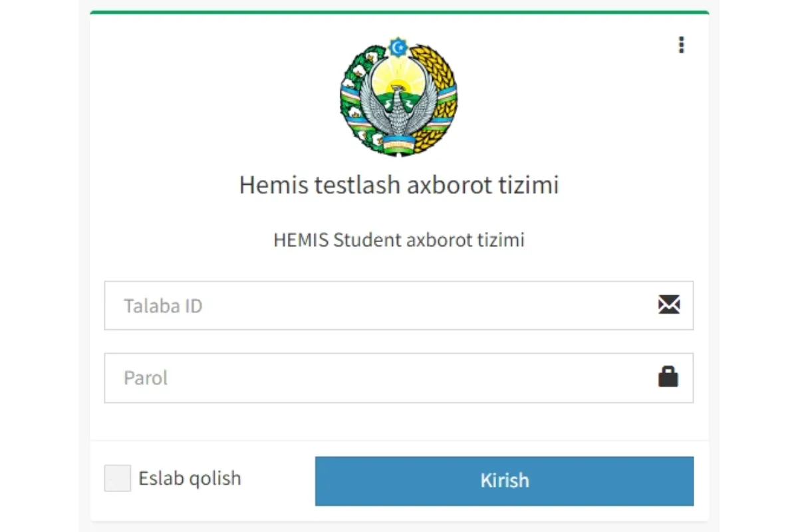This screenshot has width=798, height=532.
Task: Click the divider line above the Kirish button
Action: pyautogui.click(x=399, y=440)
